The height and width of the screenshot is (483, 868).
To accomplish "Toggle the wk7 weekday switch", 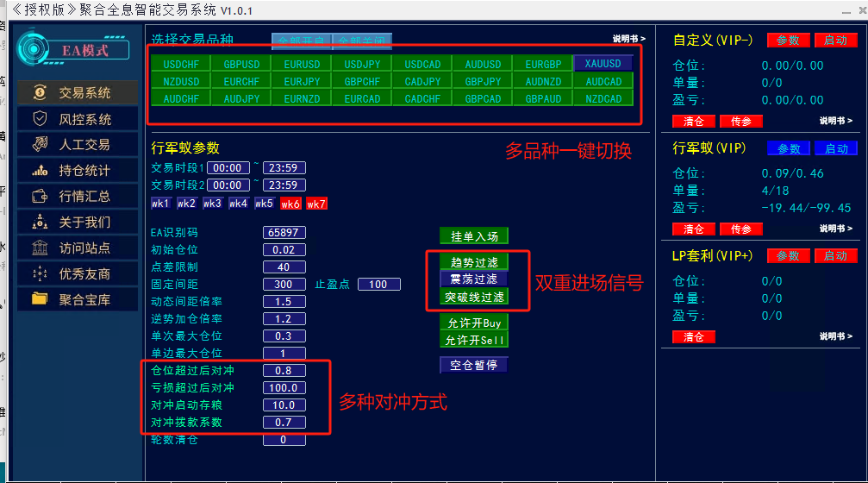I will (316, 204).
